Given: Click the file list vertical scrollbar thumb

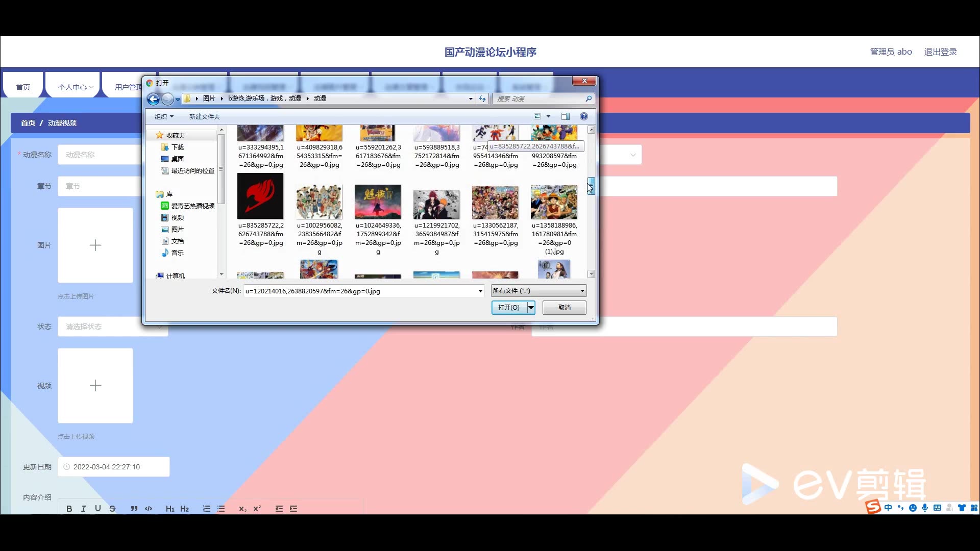Looking at the screenshot, I should pyautogui.click(x=591, y=186).
